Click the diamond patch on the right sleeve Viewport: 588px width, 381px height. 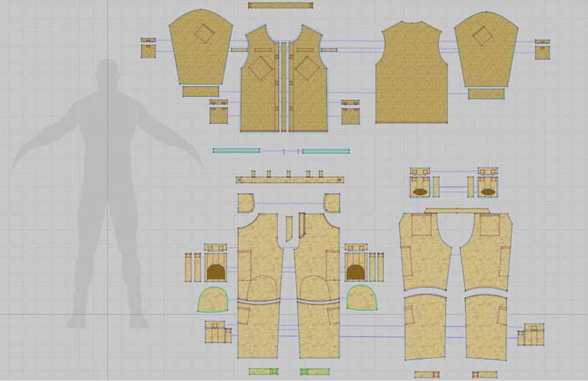click(x=483, y=36)
